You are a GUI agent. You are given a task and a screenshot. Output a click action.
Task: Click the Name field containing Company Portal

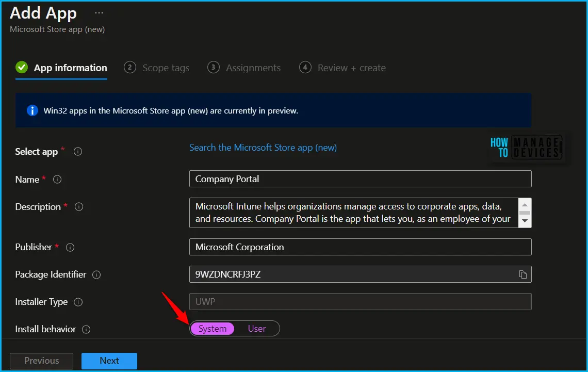point(361,179)
